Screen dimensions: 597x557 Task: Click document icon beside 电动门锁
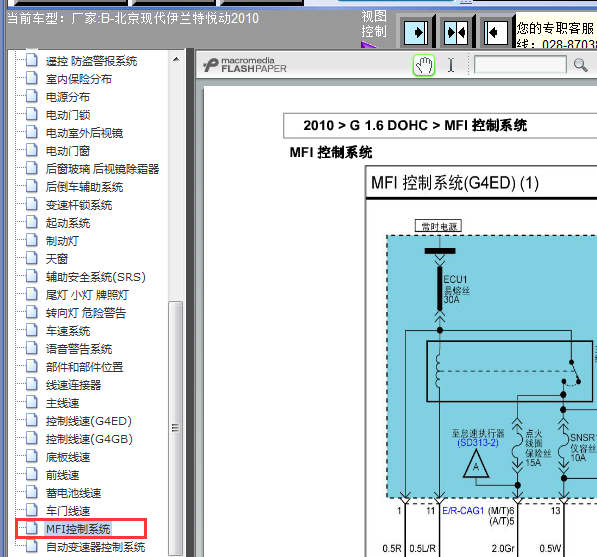coord(32,114)
